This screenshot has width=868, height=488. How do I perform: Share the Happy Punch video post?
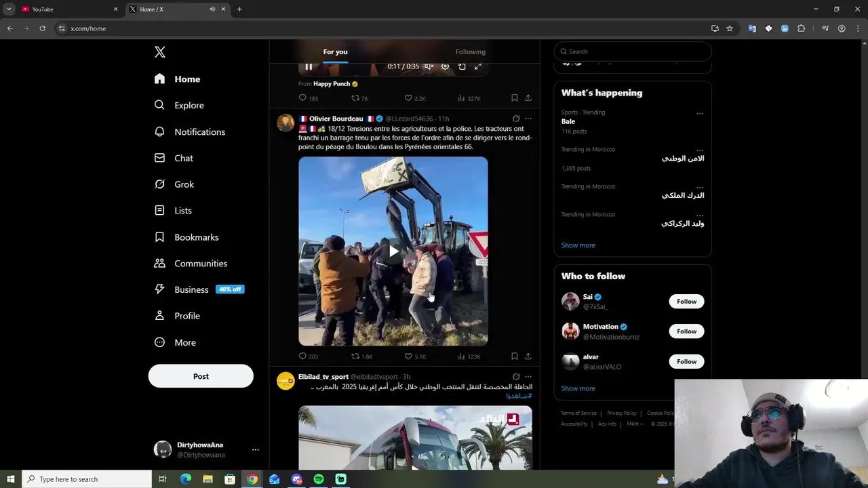point(528,98)
